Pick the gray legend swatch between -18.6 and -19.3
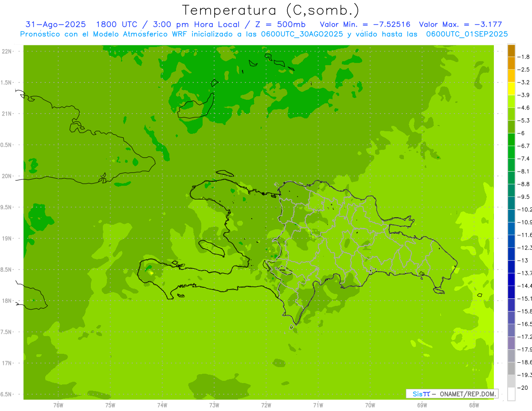This screenshot has height=411, width=532. (511, 368)
